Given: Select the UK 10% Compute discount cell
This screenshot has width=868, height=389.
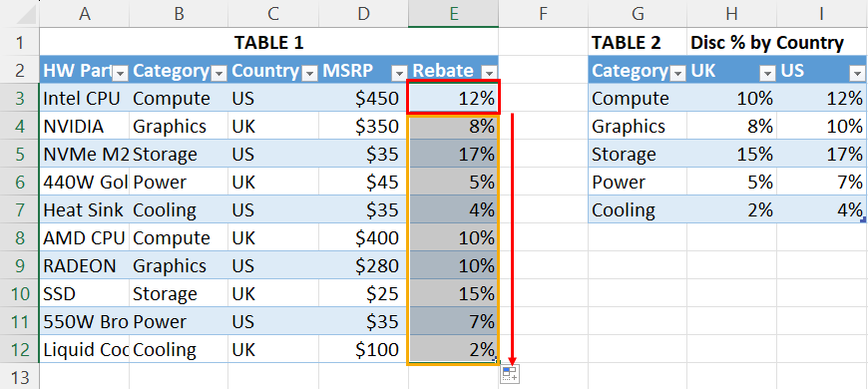Looking at the screenshot, I should click(x=732, y=98).
